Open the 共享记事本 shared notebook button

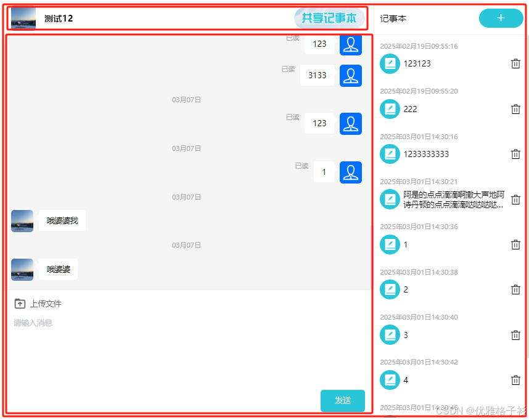tap(329, 18)
